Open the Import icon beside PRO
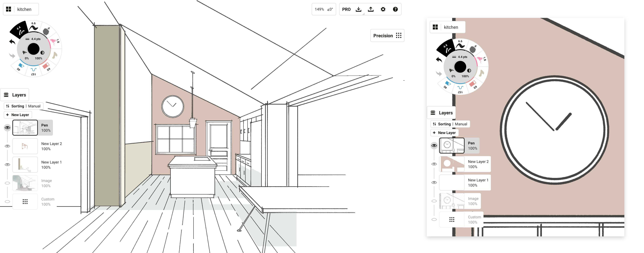 (x=359, y=9)
